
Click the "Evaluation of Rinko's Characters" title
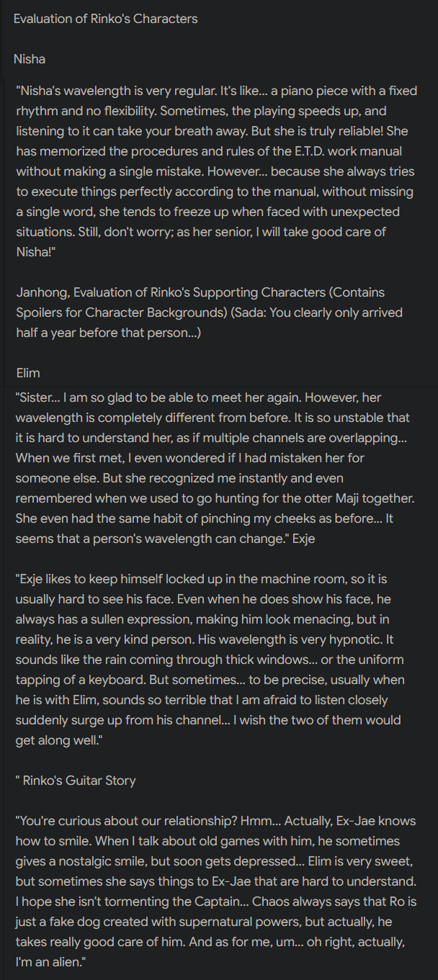click(105, 19)
